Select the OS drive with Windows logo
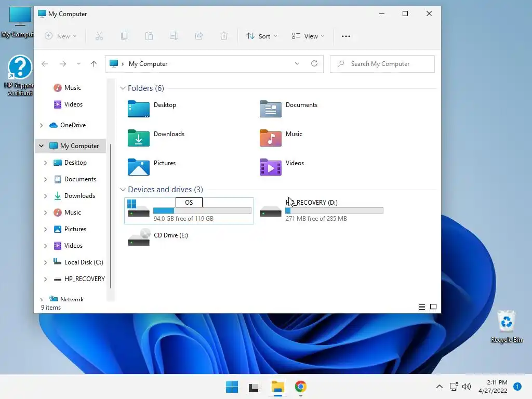 point(189,211)
